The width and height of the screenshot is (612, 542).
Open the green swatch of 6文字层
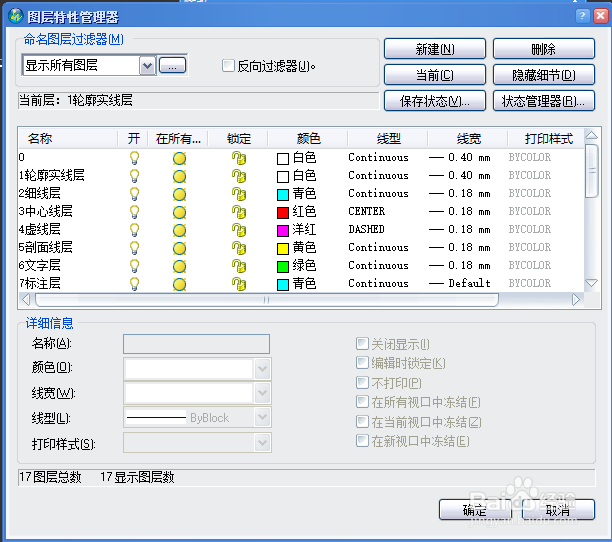[x=283, y=267]
